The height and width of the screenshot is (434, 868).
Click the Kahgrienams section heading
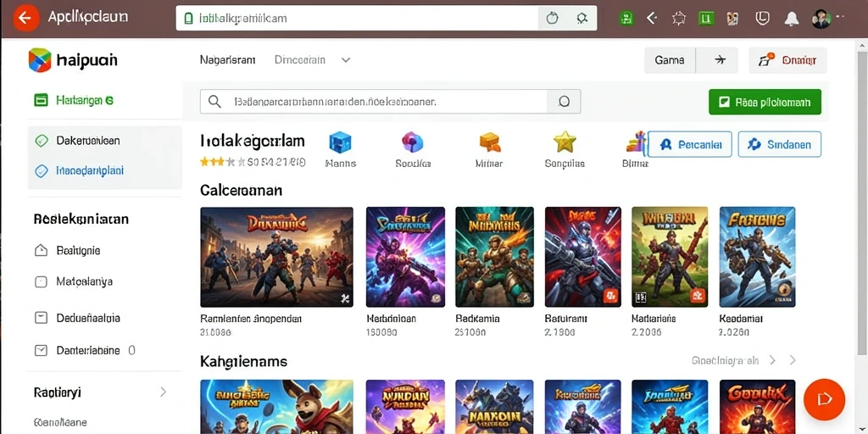point(243,362)
